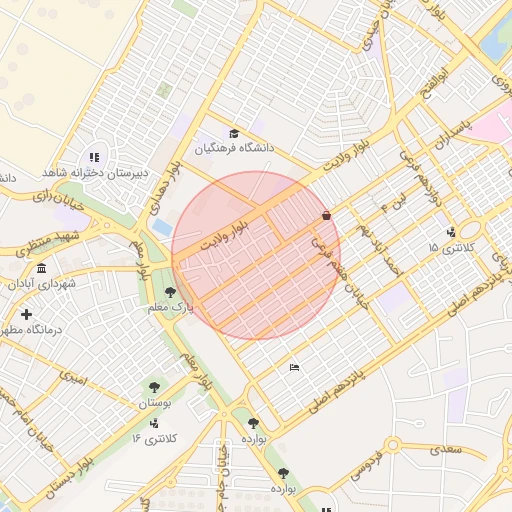The height and width of the screenshot is (512, 512).
Task: Click the لین ۴ street label
Action: (394, 203)
